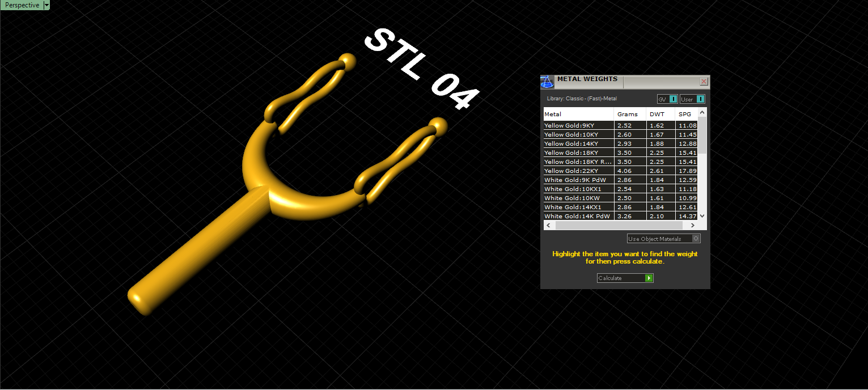Select the White Gold:14K PdW row
The width and height of the screenshot is (868, 390).
(620, 216)
